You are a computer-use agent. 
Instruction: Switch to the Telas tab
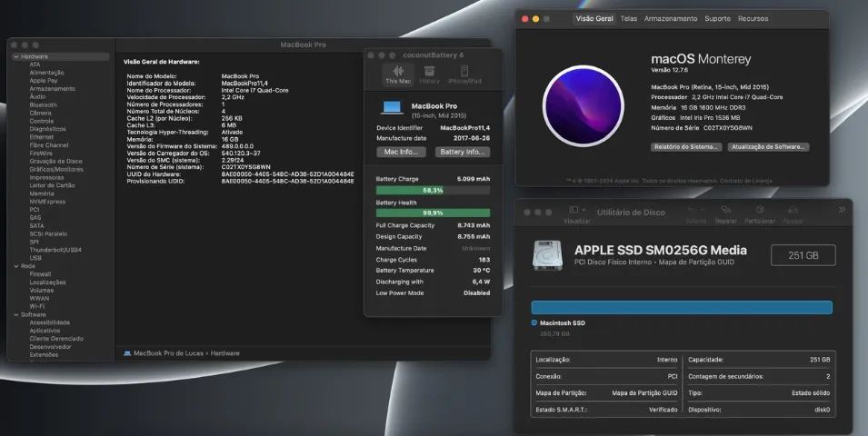coord(628,18)
